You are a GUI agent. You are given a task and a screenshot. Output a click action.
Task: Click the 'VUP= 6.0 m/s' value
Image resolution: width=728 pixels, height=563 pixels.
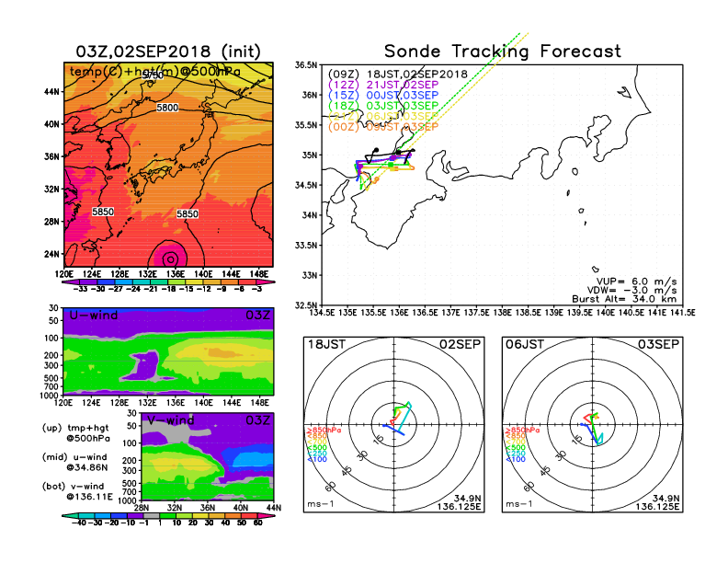636,281
